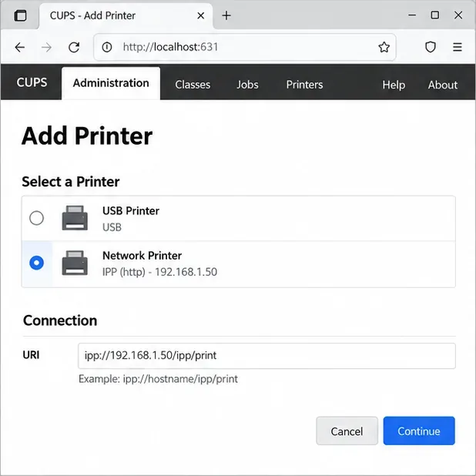Open site information icon in address bar

coord(107,47)
